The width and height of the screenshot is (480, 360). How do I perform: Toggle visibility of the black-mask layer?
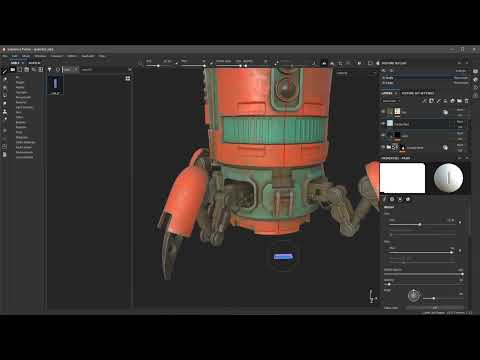[383, 135]
